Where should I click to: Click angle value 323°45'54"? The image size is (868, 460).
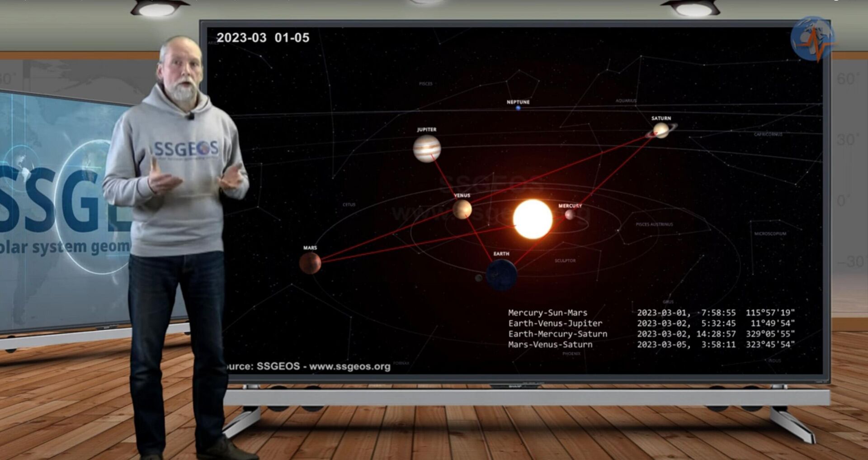click(770, 344)
